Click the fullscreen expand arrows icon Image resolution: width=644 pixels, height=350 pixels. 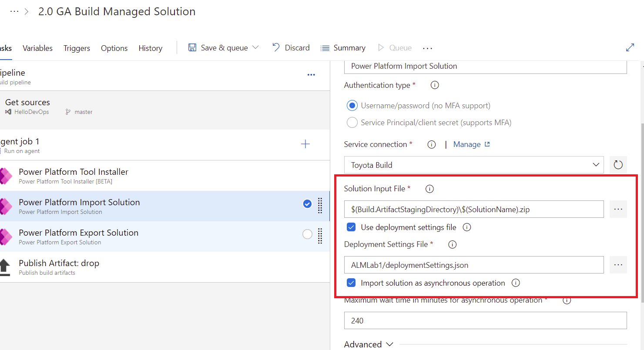pyautogui.click(x=630, y=48)
